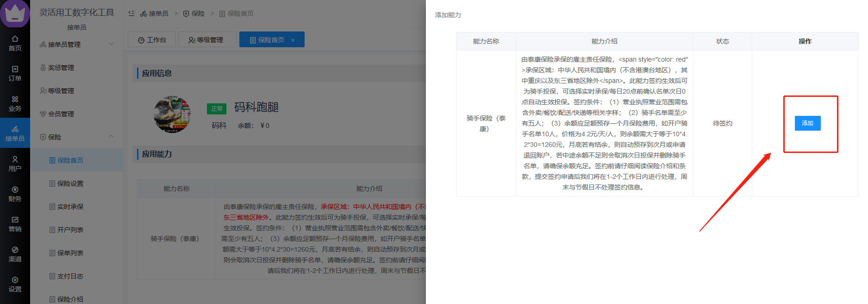
Task: Open 保险设置 submenu item
Action: tap(77, 184)
